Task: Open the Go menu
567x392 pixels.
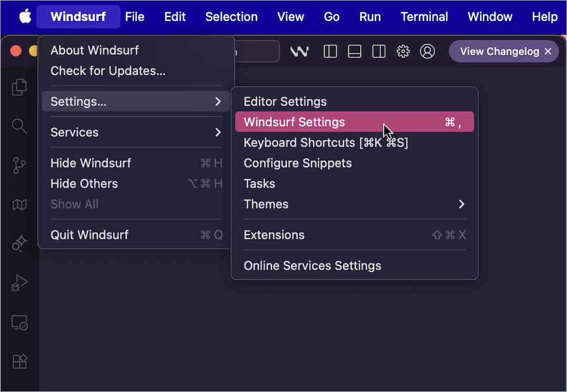Action: tap(331, 17)
